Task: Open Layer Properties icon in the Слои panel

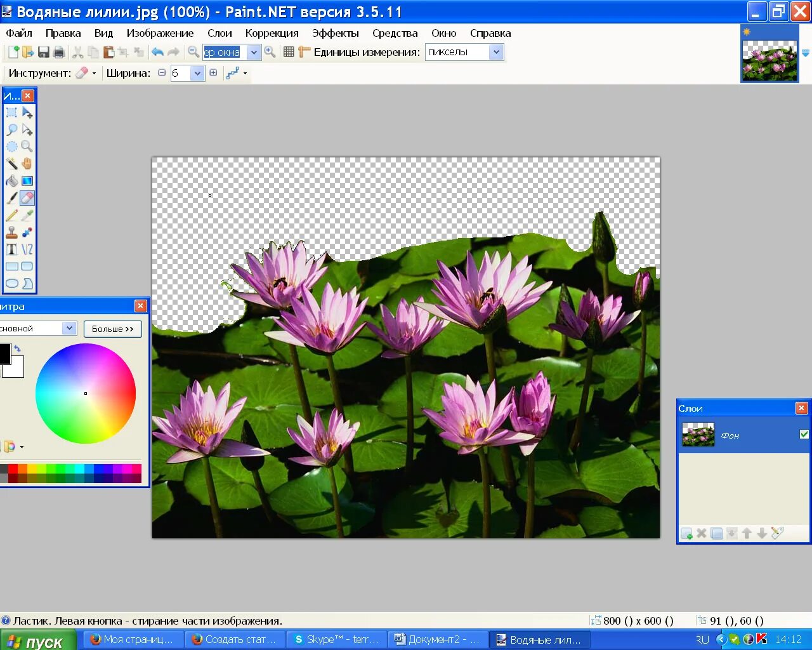Action: [778, 533]
